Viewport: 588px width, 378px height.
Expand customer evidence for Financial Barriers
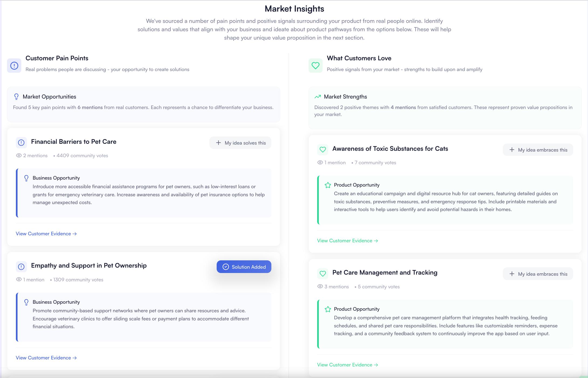46,234
